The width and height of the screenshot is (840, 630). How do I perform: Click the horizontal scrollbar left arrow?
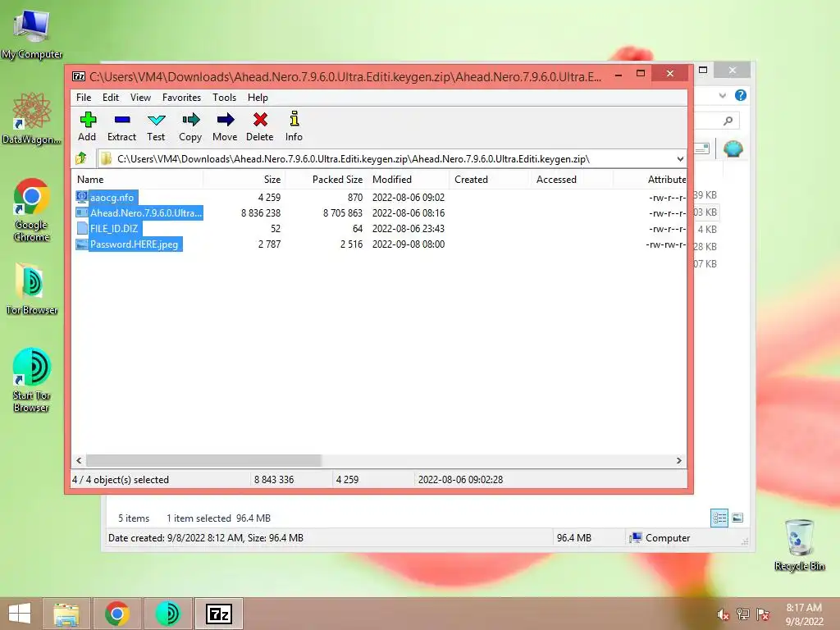[x=79, y=461]
